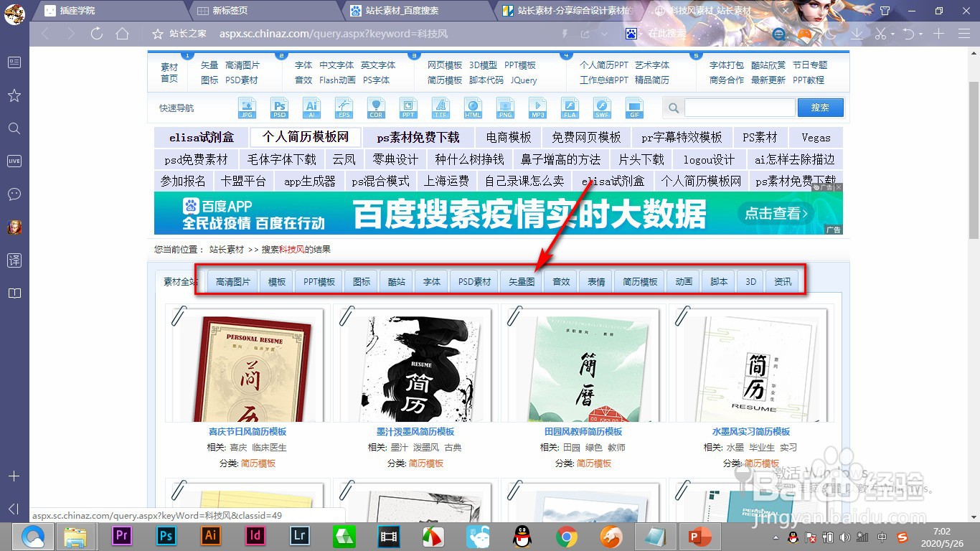The height and width of the screenshot is (551, 980).
Task: Open the 田园风教师简历模板 thumbnail image
Action: pos(582,362)
